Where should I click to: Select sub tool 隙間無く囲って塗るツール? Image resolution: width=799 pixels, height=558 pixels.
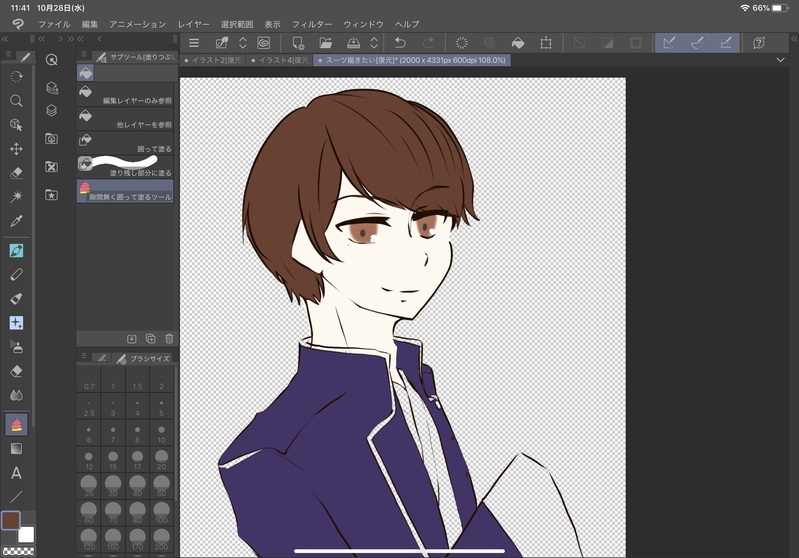[125, 192]
